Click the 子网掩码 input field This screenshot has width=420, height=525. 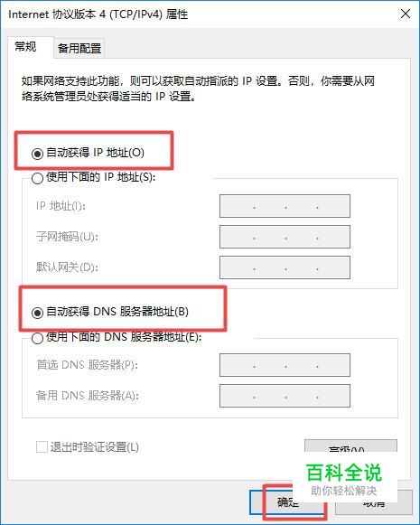(x=285, y=237)
